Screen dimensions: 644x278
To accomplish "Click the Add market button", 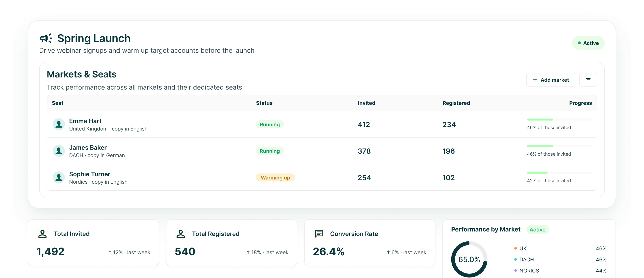I will tap(551, 80).
